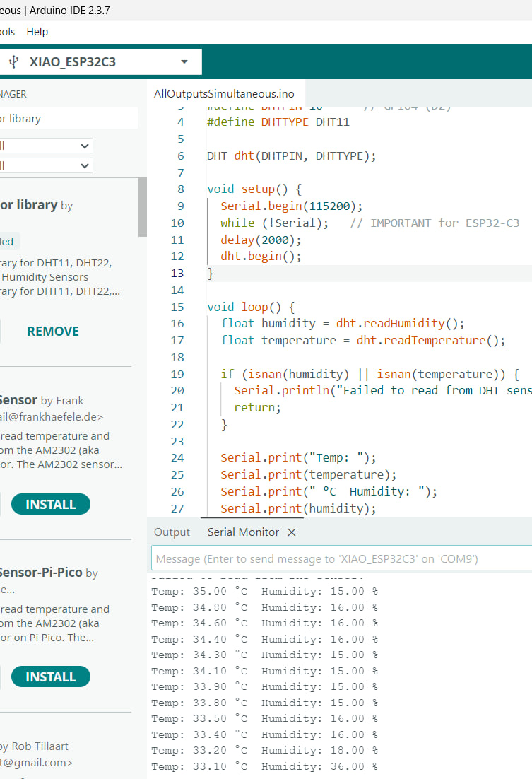
Task: Click the 'void loop() {' line
Action: tap(251, 307)
